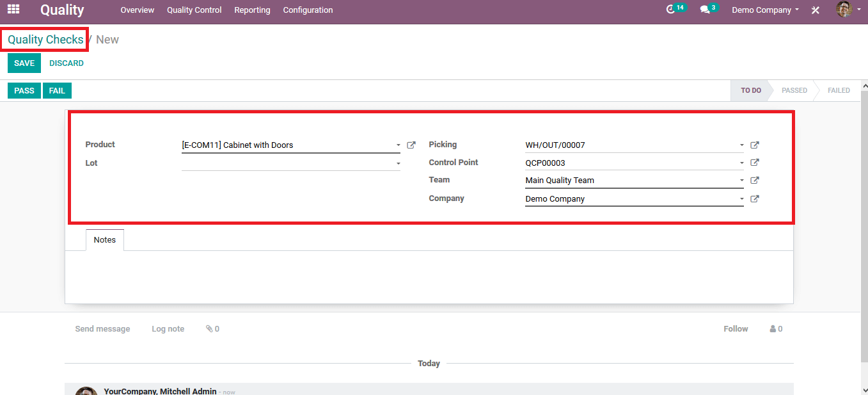Viewport: 868px width, 395px height.
Task: Open the Reporting menu
Action: (252, 10)
